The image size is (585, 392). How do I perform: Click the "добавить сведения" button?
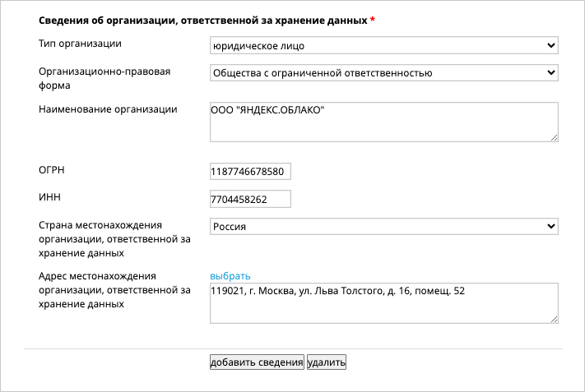[257, 362]
